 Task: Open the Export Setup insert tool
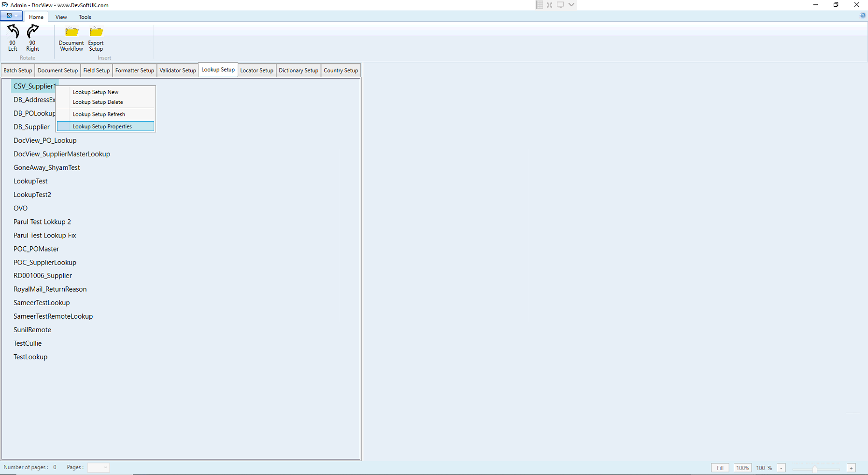click(96, 39)
